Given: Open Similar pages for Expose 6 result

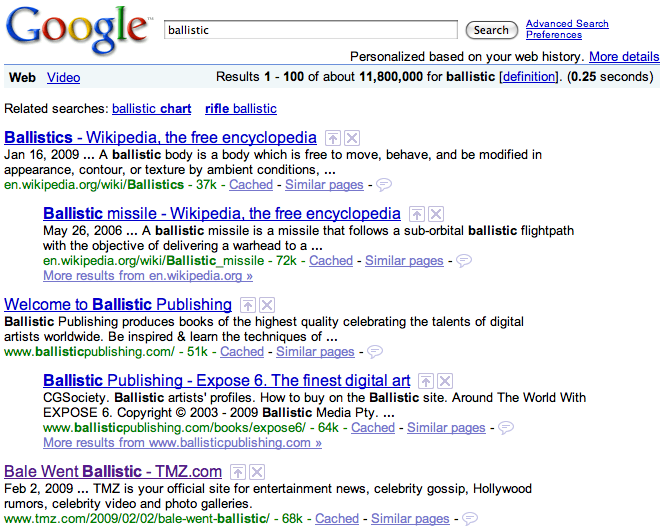Looking at the screenshot, I should point(446,427).
